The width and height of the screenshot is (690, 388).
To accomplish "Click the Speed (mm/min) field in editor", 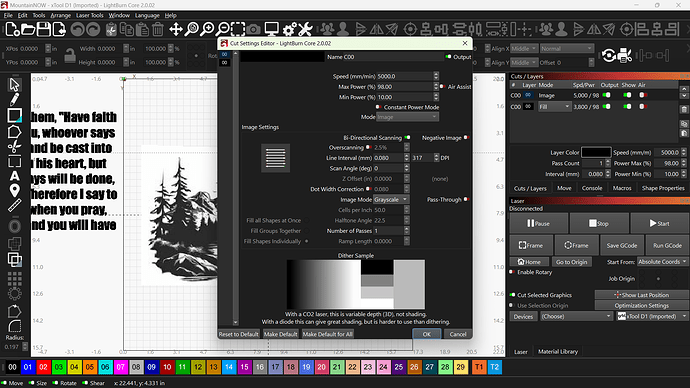I will [404, 76].
